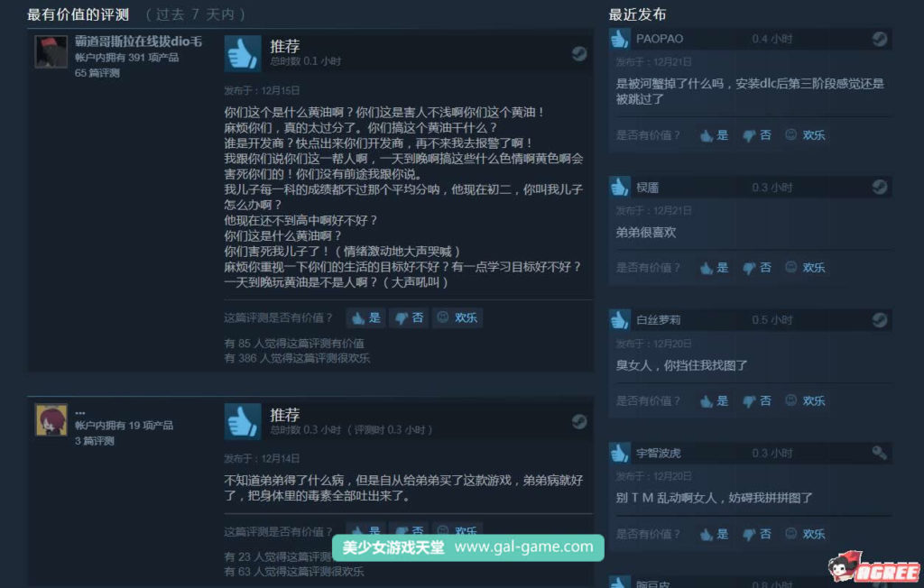The width and height of the screenshot is (924, 588).
Task: Vote 否 on 弟弟很喜欢 review
Action: coord(757,268)
